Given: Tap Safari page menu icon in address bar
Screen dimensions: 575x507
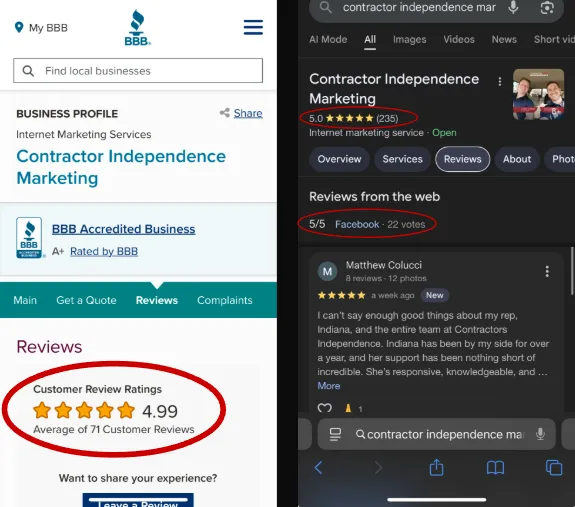Looking at the screenshot, I should coord(335,434).
